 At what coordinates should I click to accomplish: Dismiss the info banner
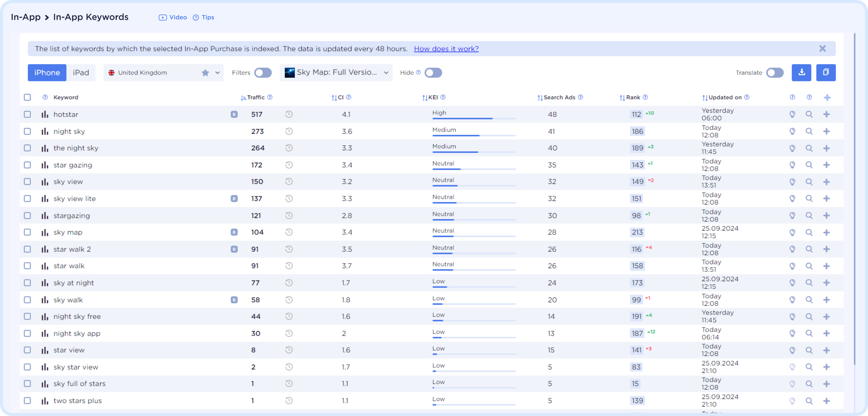click(x=823, y=49)
